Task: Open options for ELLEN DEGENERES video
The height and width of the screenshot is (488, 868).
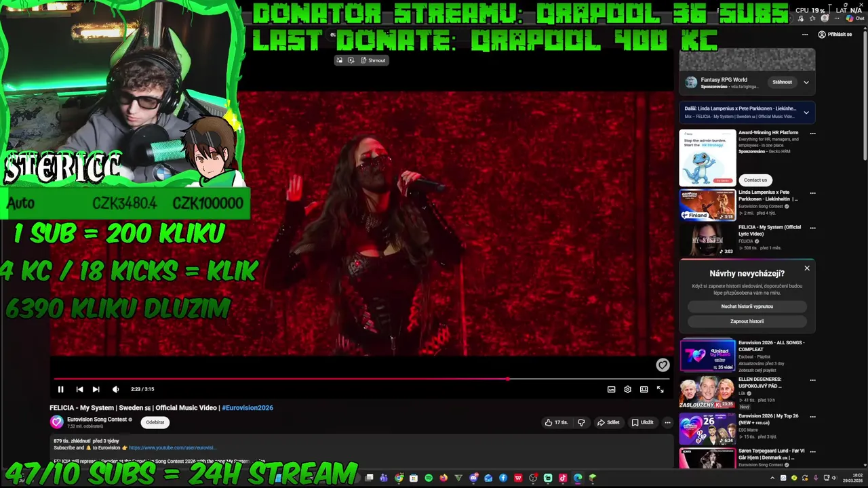Action: point(812,380)
